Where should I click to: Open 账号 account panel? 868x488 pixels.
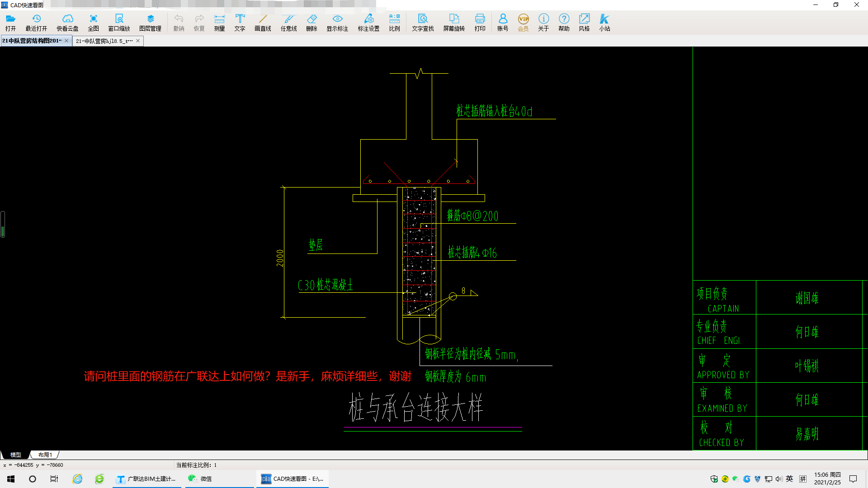503,22
